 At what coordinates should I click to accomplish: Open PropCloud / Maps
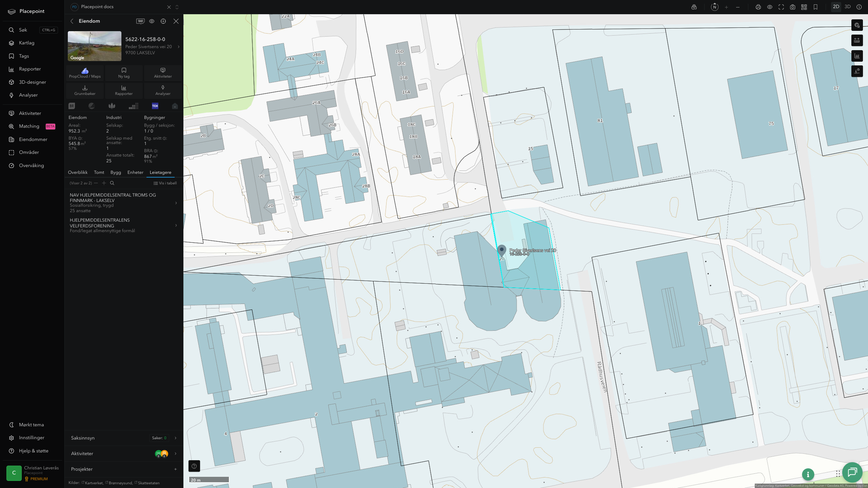coord(85,73)
